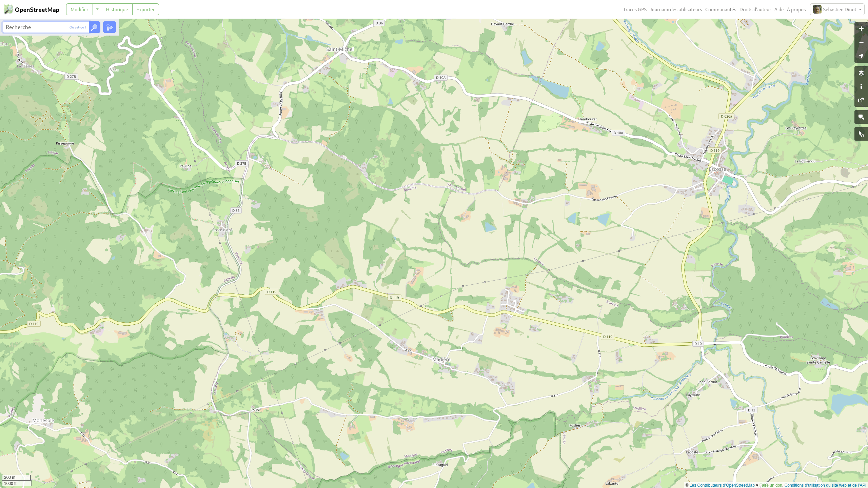Show my location on the map
This screenshot has width=868, height=488.
click(x=861, y=56)
